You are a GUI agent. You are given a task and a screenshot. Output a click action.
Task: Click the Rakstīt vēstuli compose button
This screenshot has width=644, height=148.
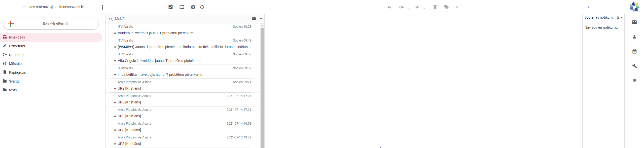pyautogui.click(x=51, y=24)
